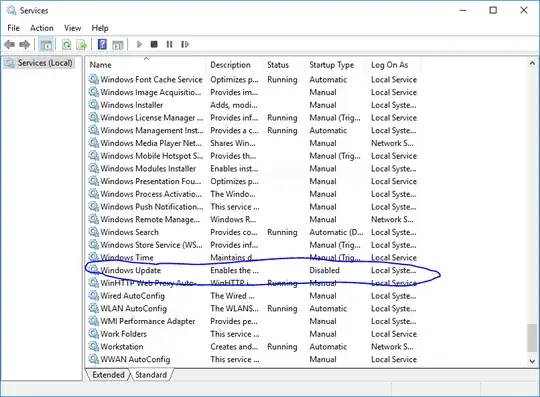The width and height of the screenshot is (540, 397).
Task: Click the Start Service play icon
Action: (139, 44)
